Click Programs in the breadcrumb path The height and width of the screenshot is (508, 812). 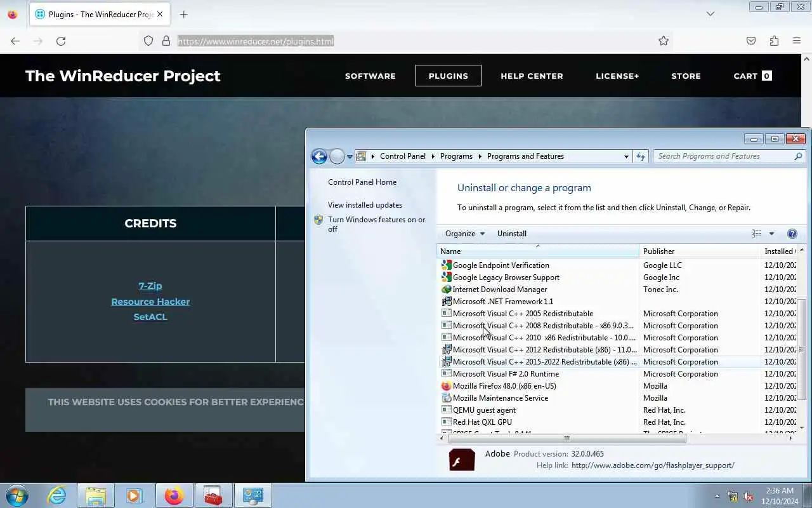(456, 156)
